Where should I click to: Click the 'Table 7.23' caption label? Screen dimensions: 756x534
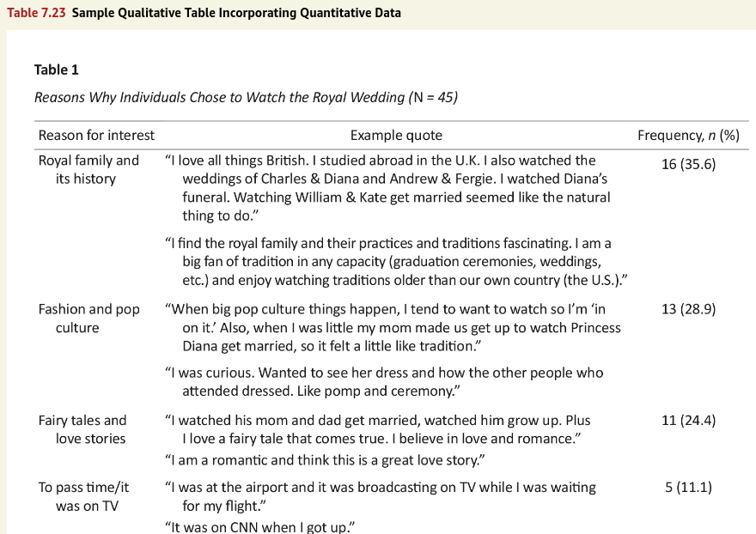pyautogui.click(x=34, y=13)
